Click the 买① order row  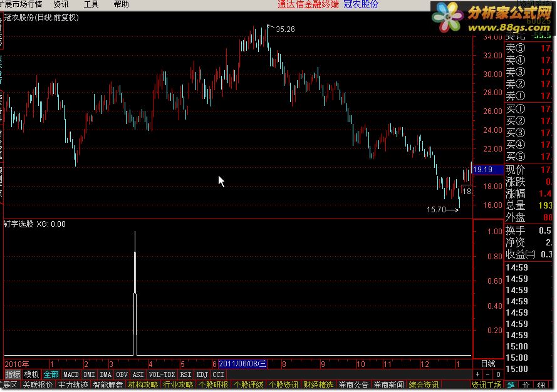[x=529, y=109]
